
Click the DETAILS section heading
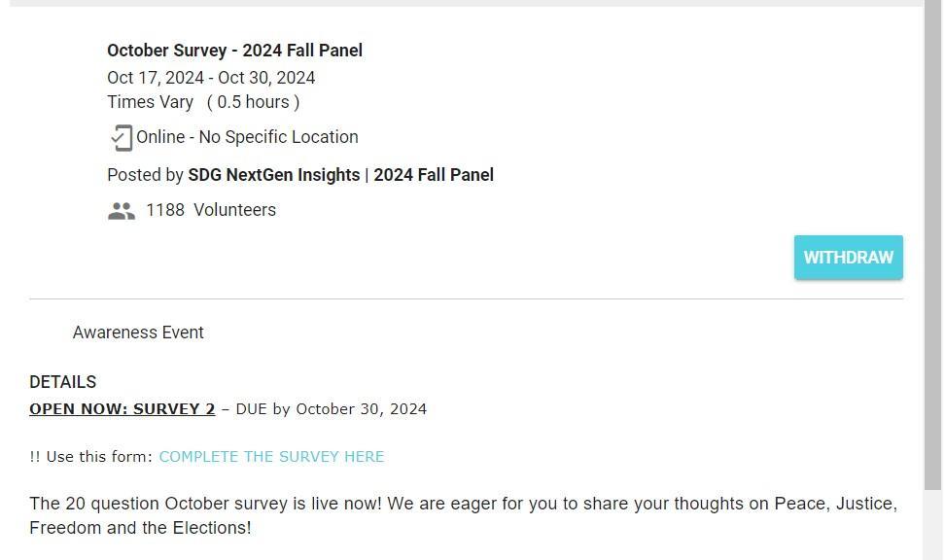point(63,382)
